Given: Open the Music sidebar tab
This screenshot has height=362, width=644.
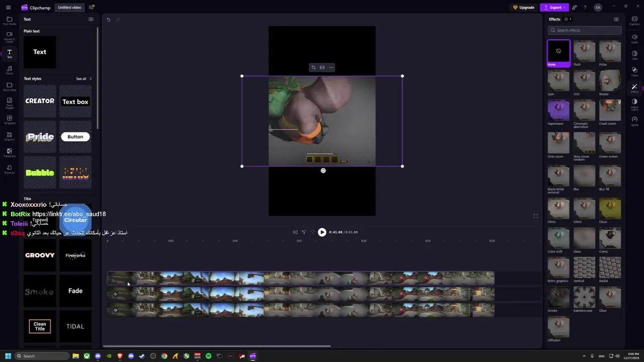Looking at the screenshot, I should tap(9, 70).
